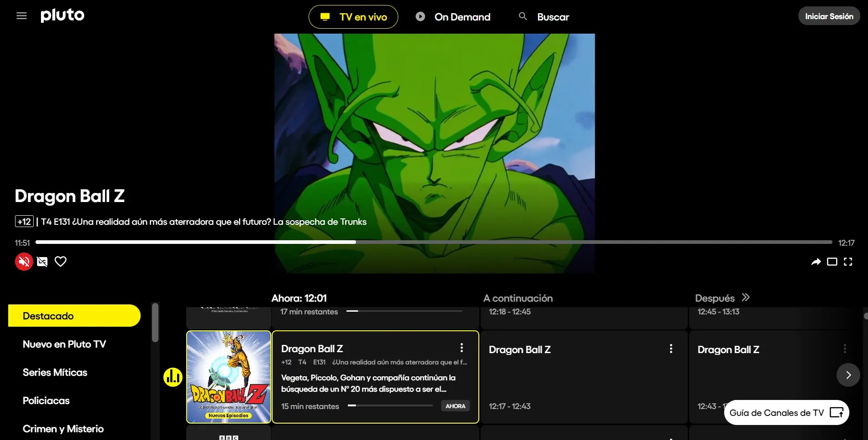Click the Pluto logo

coord(62,15)
